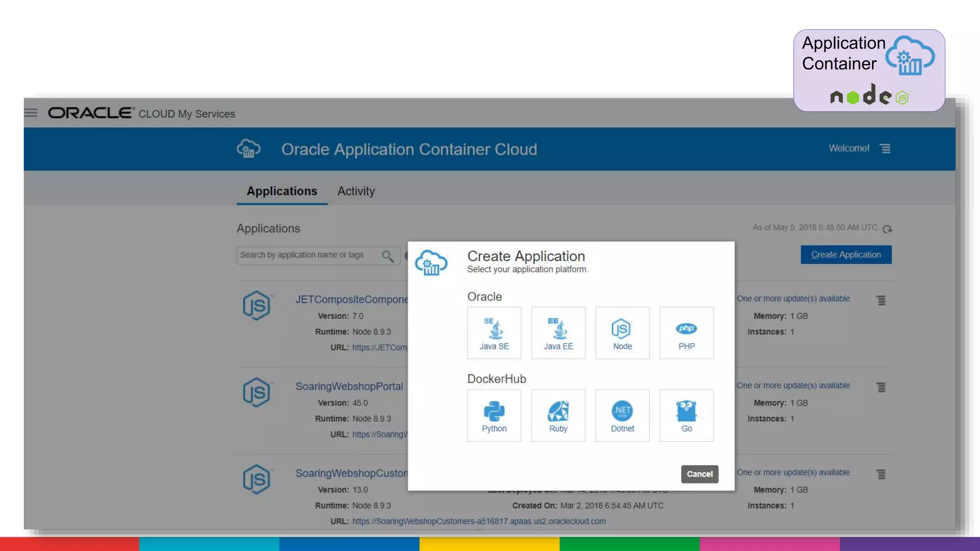Click the Oracle Cloud logo
This screenshot has width=980, height=551.
[91, 113]
